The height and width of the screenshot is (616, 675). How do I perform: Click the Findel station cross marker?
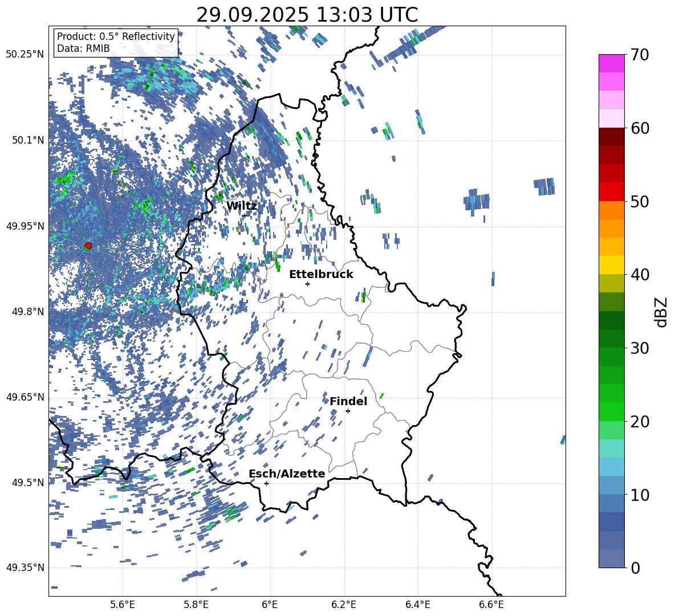tap(348, 411)
